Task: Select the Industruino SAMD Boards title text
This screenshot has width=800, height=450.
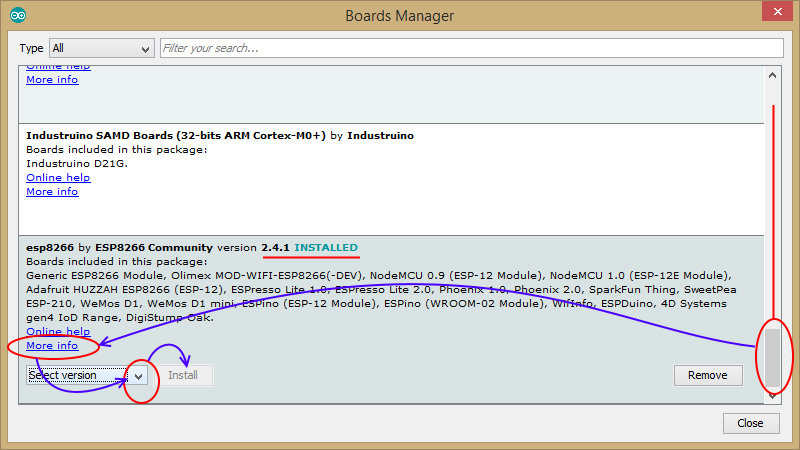Action: click(176, 136)
